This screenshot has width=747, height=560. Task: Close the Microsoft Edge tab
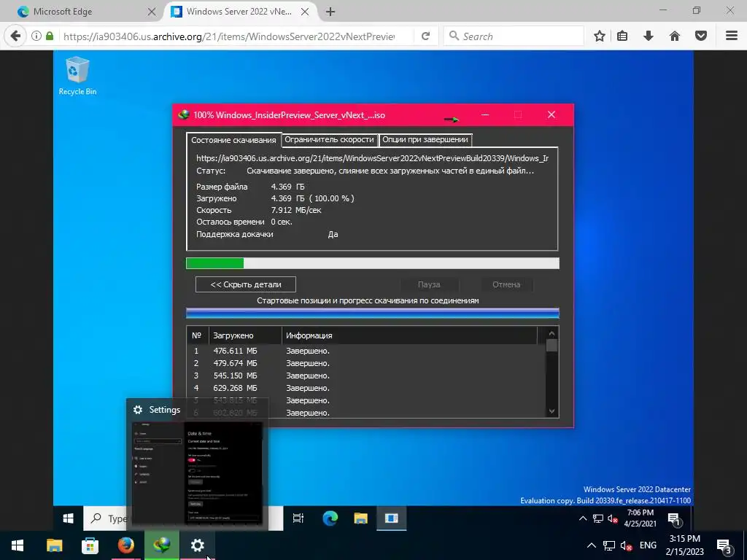coord(152,12)
